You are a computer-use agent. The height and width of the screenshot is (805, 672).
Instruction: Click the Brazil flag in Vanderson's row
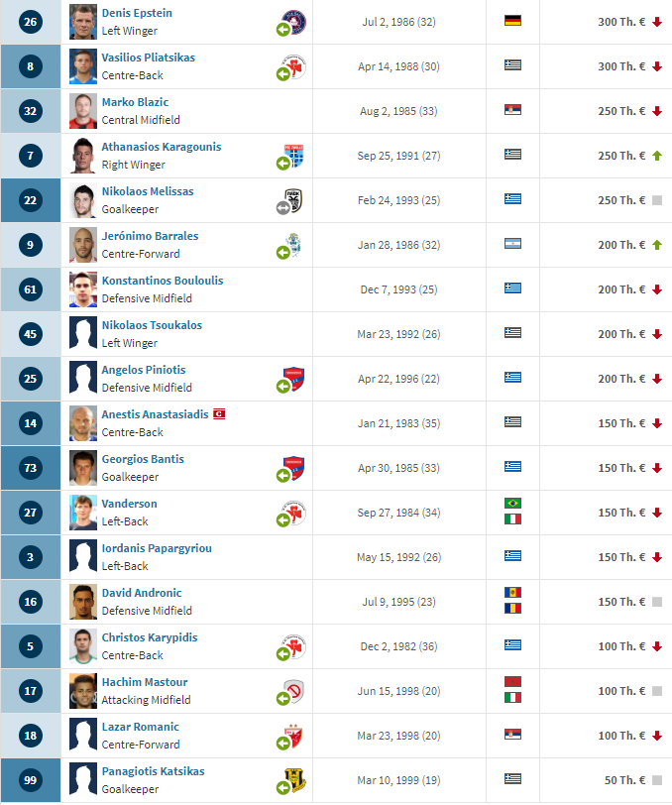tap(512, 504)
